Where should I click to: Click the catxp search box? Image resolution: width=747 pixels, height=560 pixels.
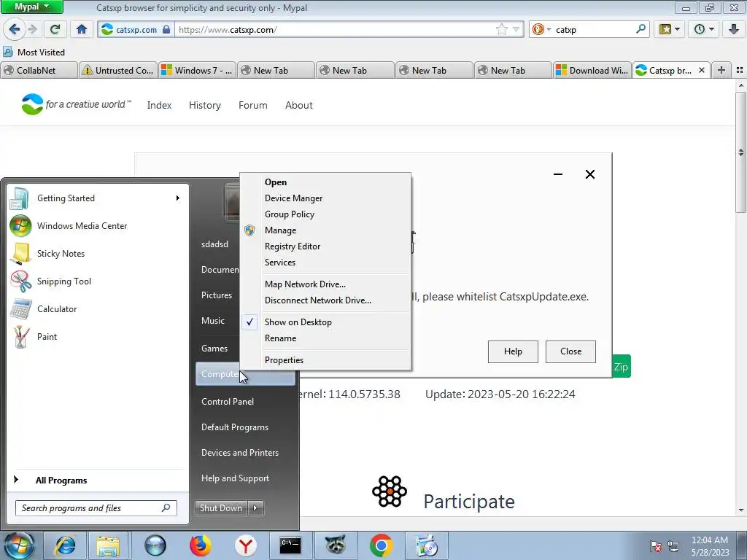pyautogui.click(x=594, y=29)
